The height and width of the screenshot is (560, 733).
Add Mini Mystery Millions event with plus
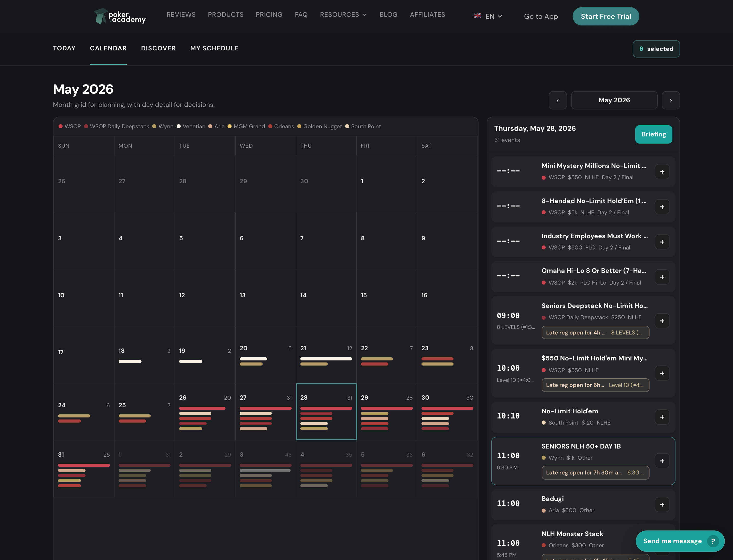662,172
